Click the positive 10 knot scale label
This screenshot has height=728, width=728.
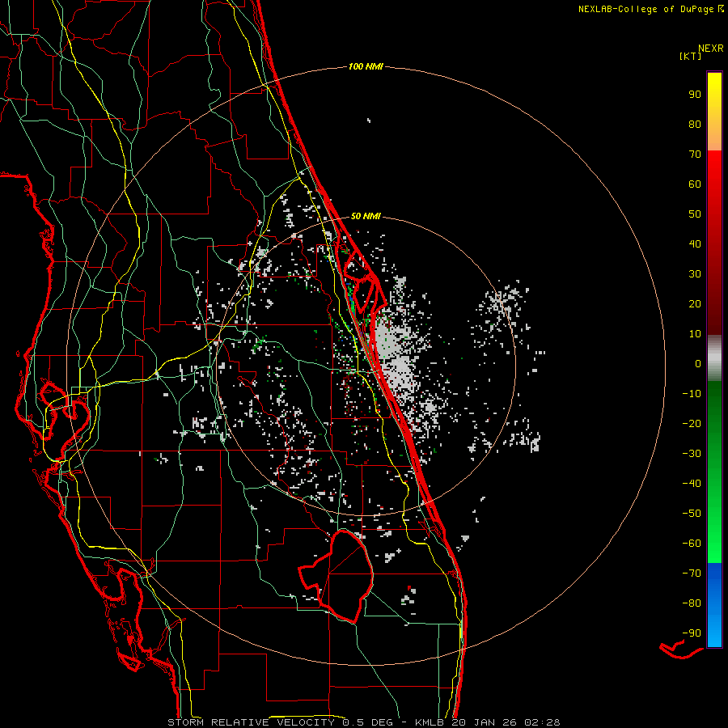[695, 334]
